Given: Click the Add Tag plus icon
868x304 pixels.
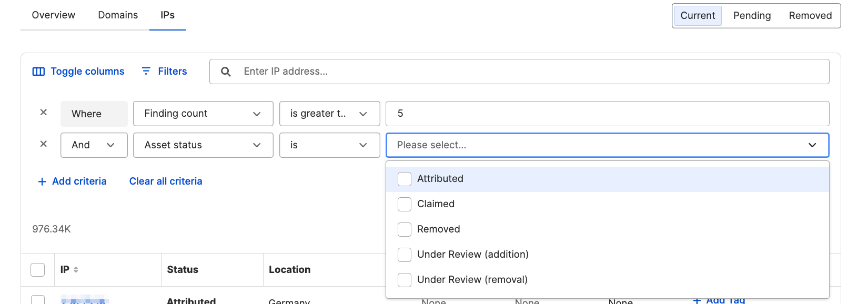Looking at the screenshot, I should coord(697,301).
